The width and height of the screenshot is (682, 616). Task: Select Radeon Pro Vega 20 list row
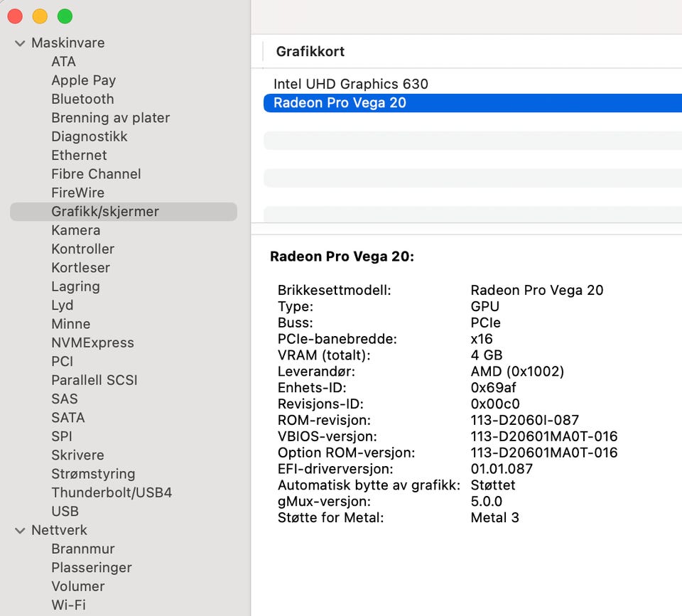pos(473,103)
